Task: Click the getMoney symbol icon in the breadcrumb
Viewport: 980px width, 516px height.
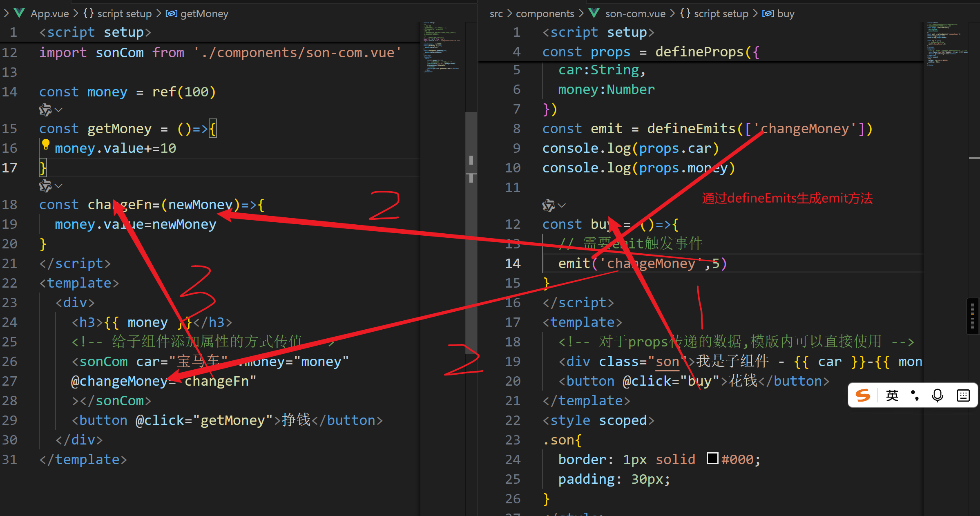Action: point(171,13)
